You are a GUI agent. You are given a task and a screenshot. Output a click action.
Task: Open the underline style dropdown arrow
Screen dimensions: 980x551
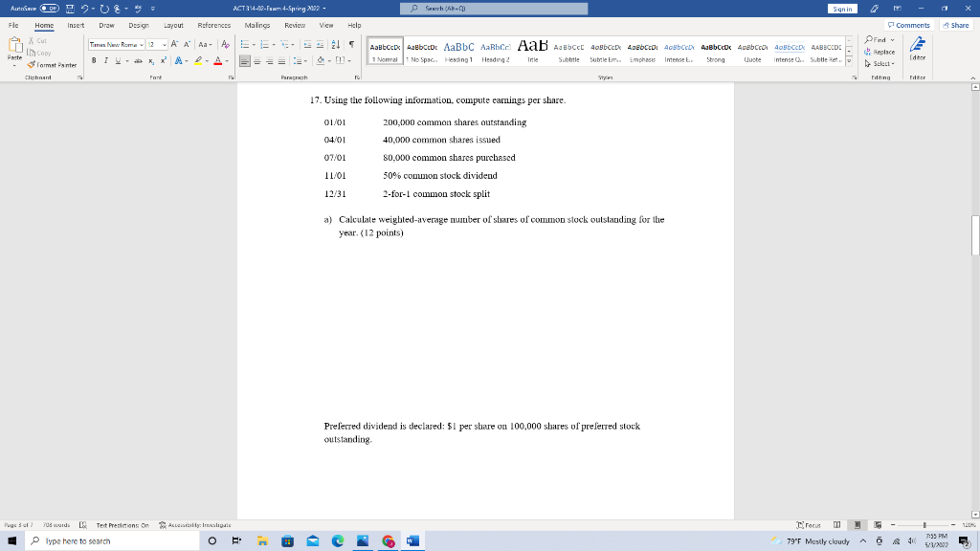(127, 60)
